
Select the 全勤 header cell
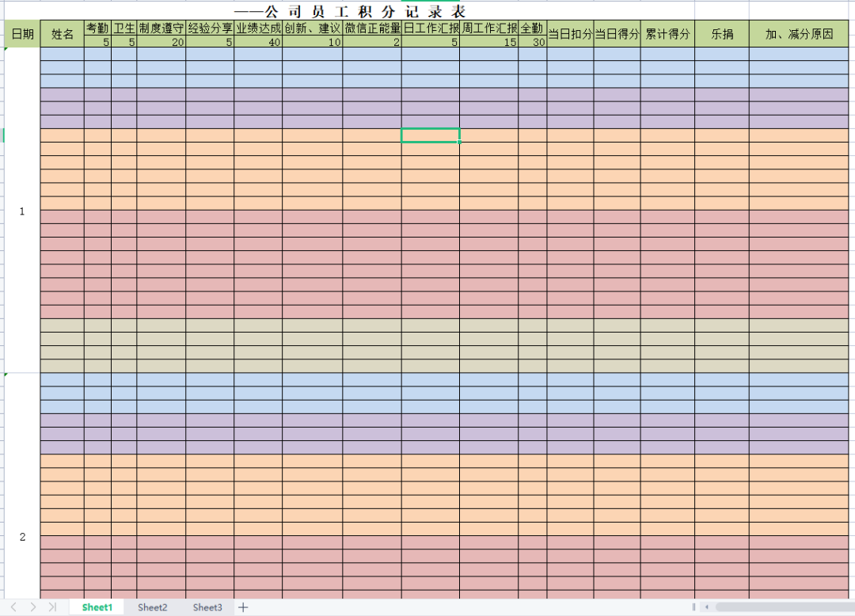(x=532, y=28)
